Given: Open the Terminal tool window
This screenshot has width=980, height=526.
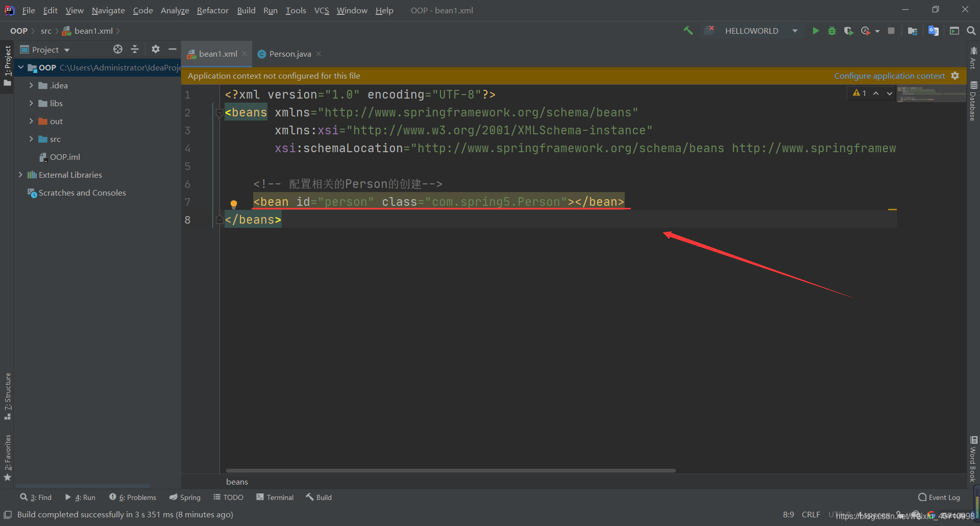Looking at the screenshot, I should 275,497.
